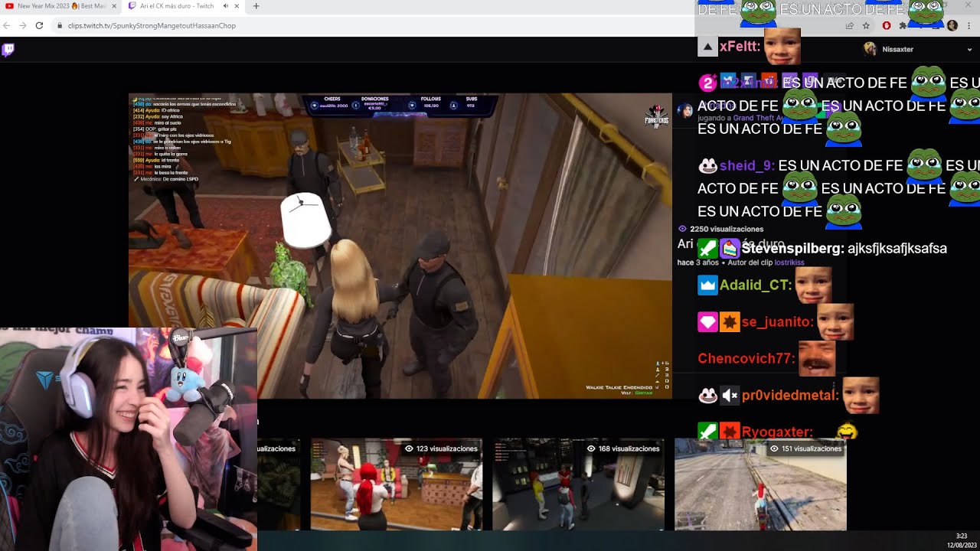Click the main Twitch clip video player
The image size is (980, 551).
tap(400, 246)
